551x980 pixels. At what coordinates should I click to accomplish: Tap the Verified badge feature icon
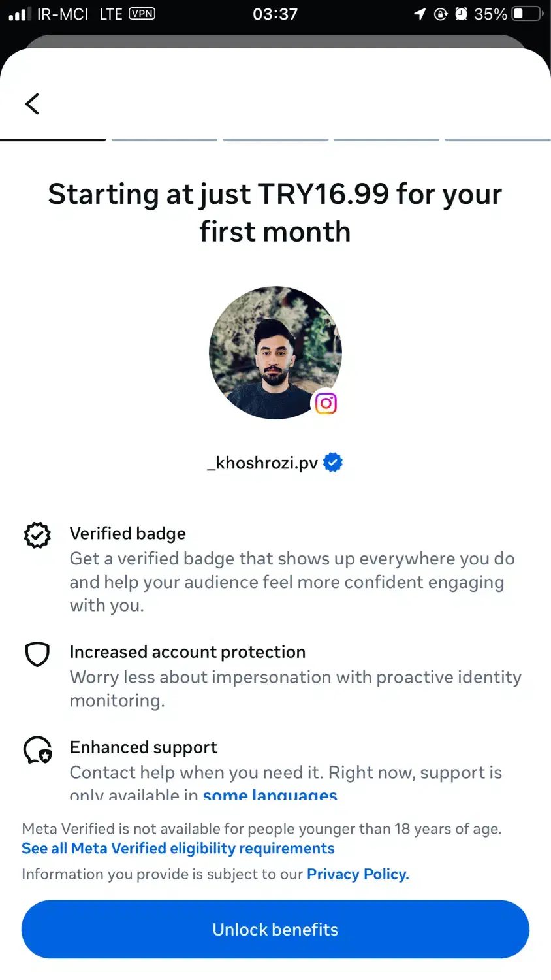tap(37, 535)
